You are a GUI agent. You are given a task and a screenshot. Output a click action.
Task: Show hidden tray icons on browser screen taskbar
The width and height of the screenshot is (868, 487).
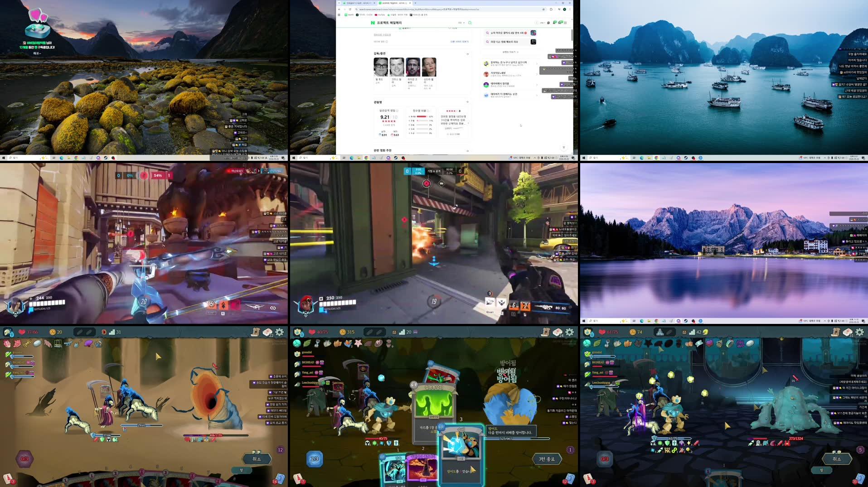click(535, 158)
